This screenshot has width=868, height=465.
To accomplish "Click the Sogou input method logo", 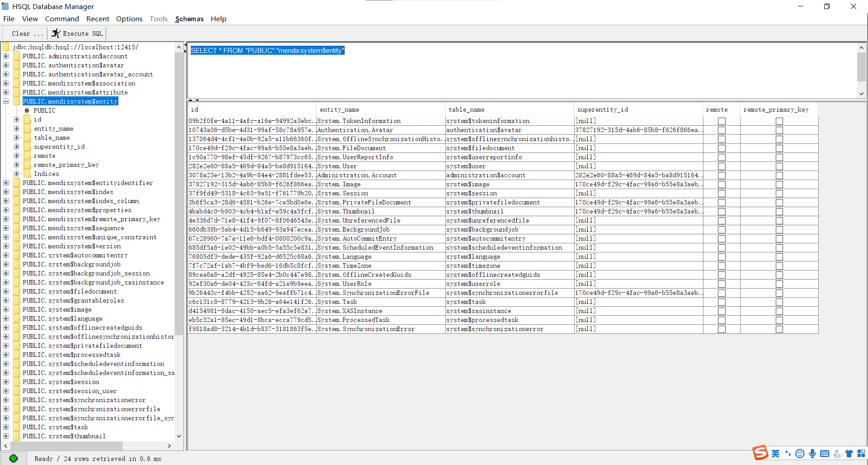I will tap(760, 453).
